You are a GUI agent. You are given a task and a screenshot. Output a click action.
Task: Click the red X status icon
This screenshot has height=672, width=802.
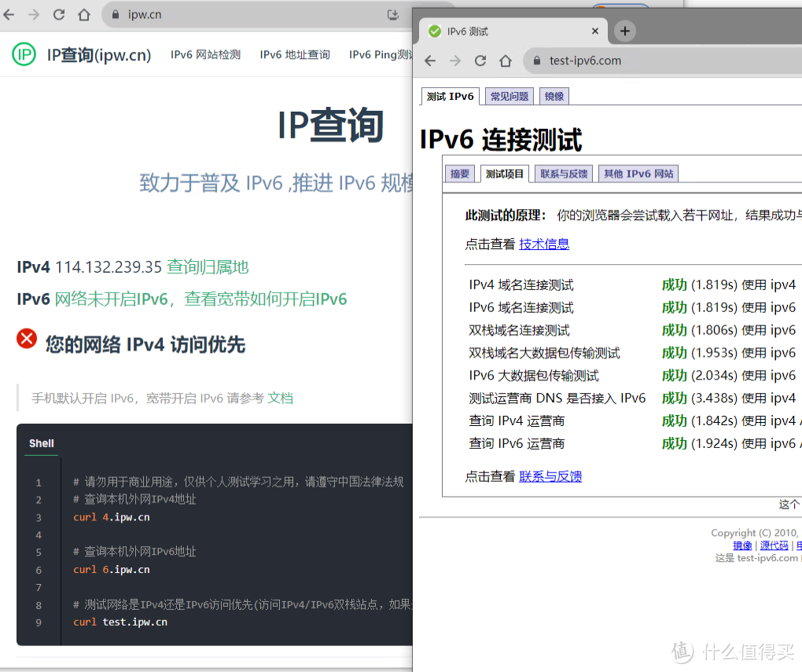[27, 339]
